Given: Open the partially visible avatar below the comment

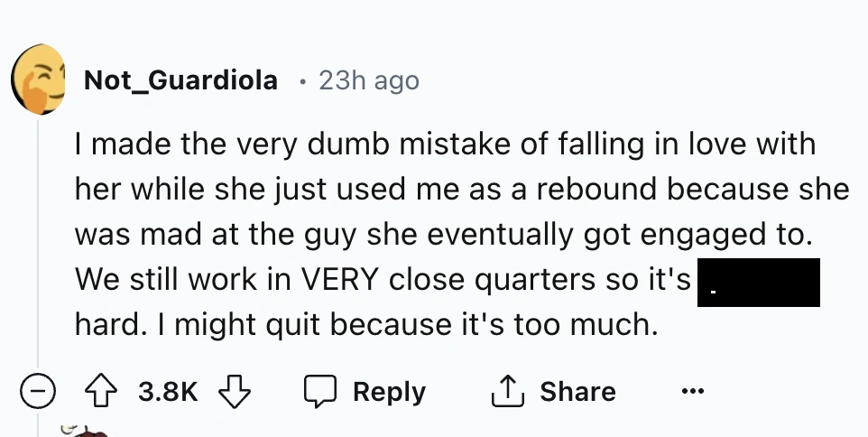Looking at the screenshot, I should [x=88, y=430].
